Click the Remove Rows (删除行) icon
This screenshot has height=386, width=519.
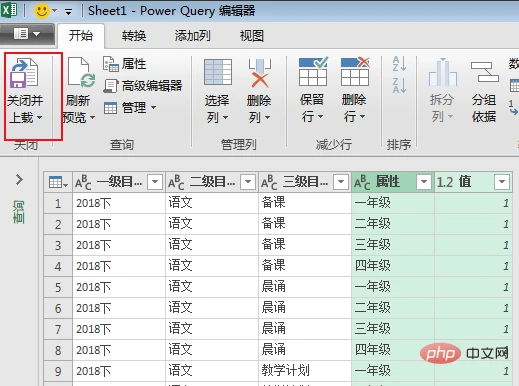355,71
